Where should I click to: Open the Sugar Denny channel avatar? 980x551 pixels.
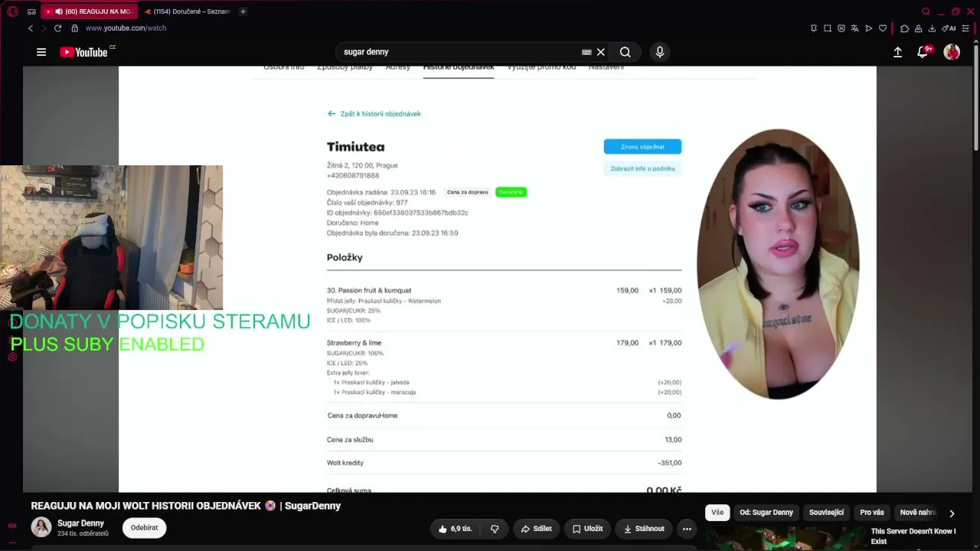[x=41, y=527]
